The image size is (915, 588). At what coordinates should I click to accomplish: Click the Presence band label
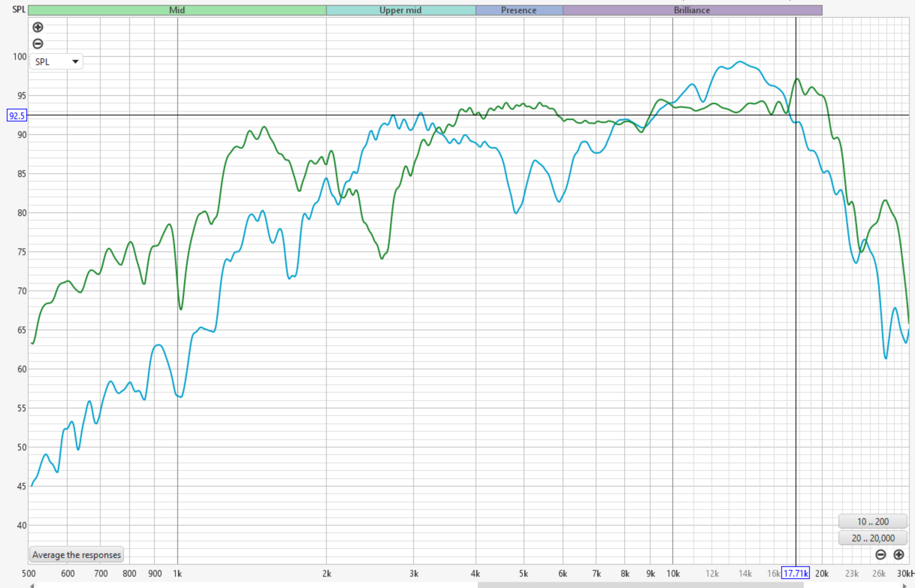click(x=519, y=10)
